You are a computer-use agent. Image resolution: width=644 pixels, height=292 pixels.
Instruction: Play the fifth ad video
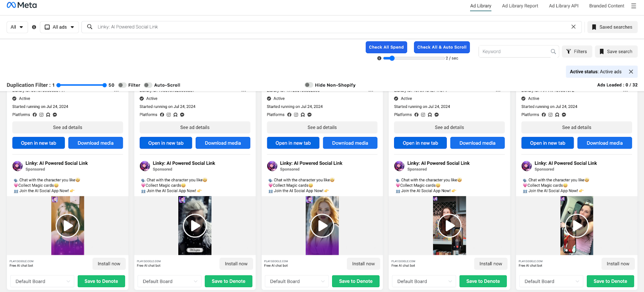pyautogui.click(x=577, y=226)
